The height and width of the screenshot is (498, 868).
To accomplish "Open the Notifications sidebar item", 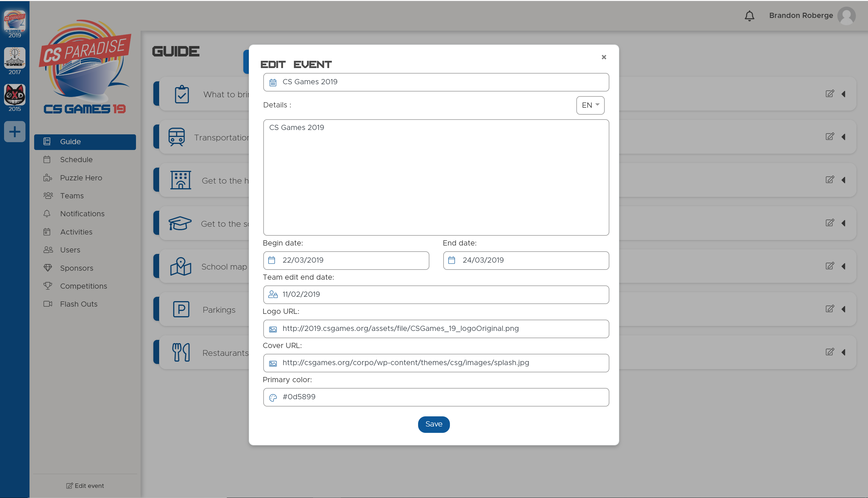I will (x=85, y=214).
